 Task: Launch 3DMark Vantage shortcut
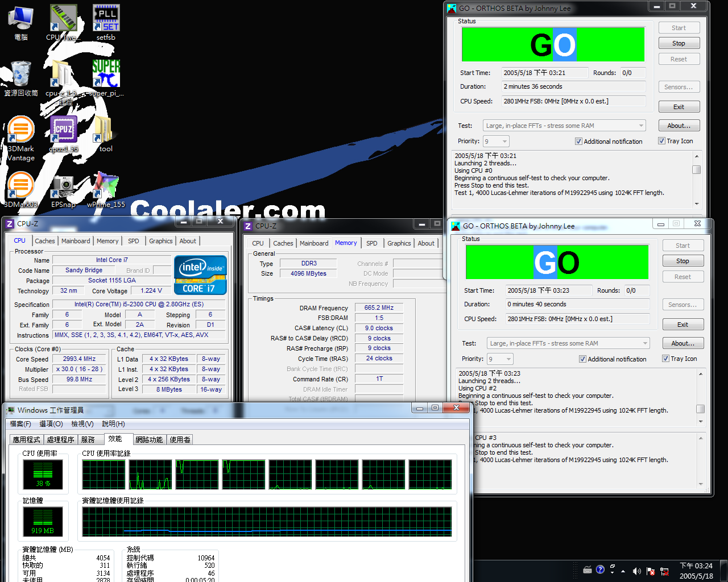[x=20, y=139]
